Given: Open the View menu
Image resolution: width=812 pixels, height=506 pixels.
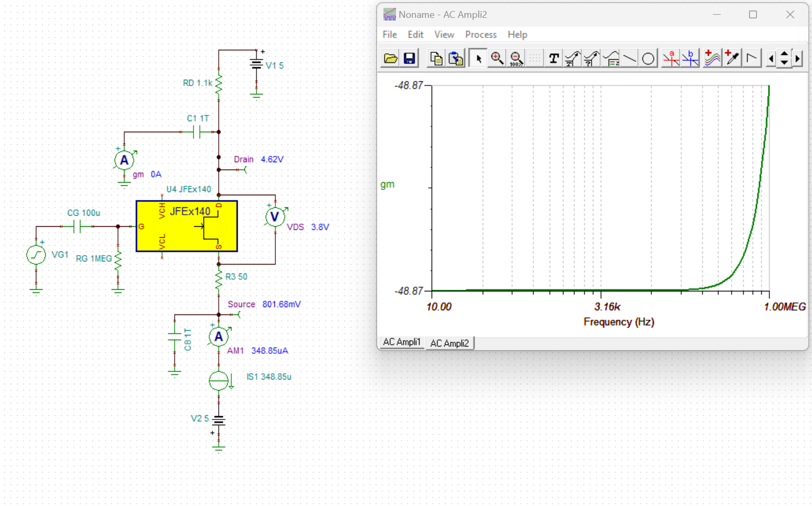Looking at the screenshot, I should (444, 35).
